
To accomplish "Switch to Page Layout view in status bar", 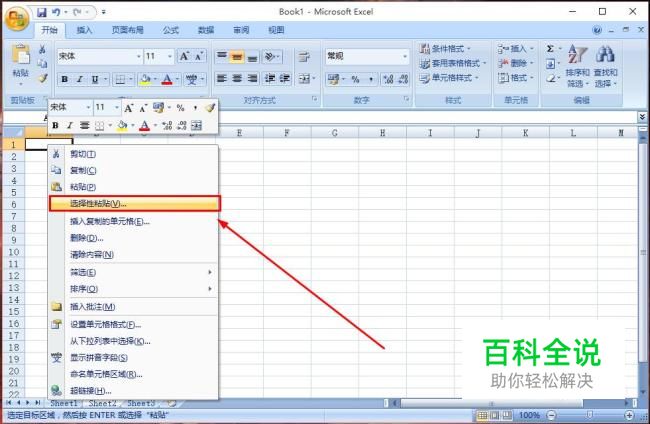I will (x=495, y=415).
